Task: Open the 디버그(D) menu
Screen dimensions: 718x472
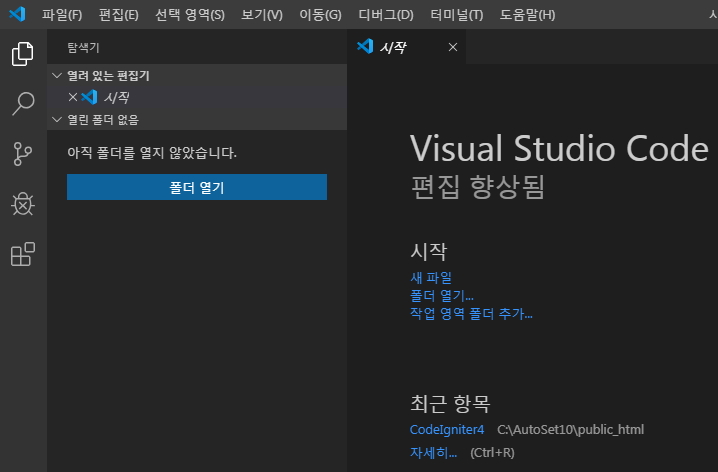Action: tap(386, 15)
